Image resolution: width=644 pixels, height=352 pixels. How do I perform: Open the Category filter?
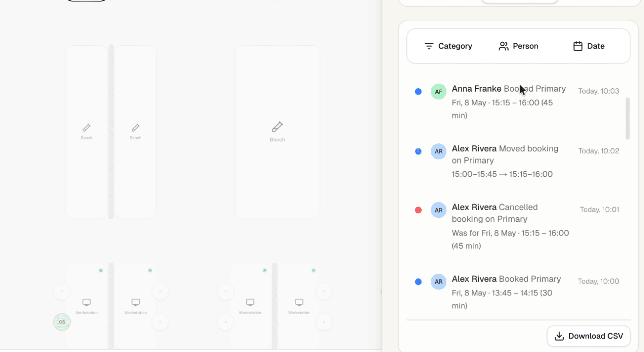tap(448, 46)
